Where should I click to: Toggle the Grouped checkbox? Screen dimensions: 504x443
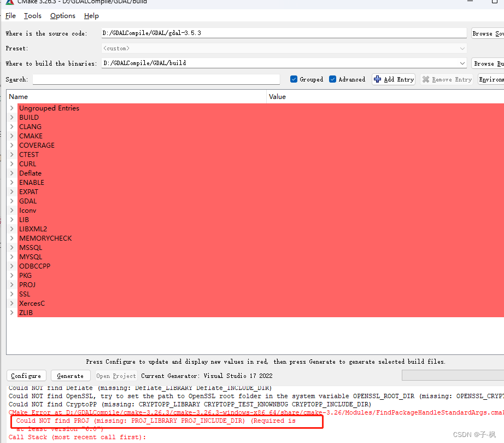pos(294,79)
